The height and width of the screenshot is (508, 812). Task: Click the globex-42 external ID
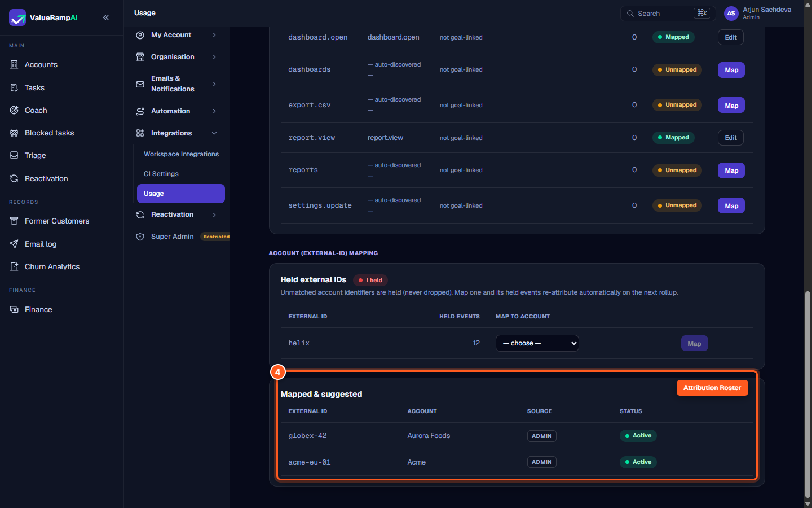(x=307, y=436)
